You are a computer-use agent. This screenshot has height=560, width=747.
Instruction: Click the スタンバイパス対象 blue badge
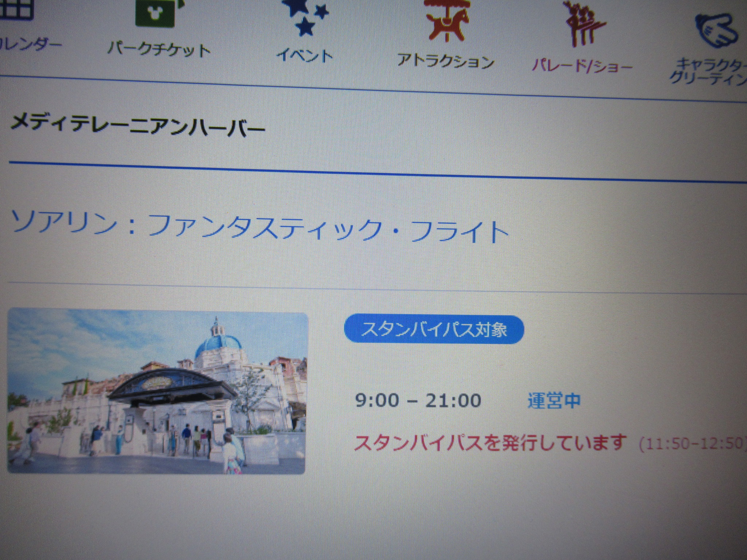(433, 330)
